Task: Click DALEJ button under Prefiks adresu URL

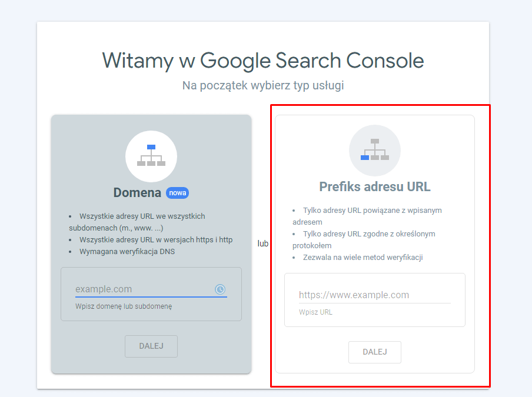Action: (x=374, y=352)
